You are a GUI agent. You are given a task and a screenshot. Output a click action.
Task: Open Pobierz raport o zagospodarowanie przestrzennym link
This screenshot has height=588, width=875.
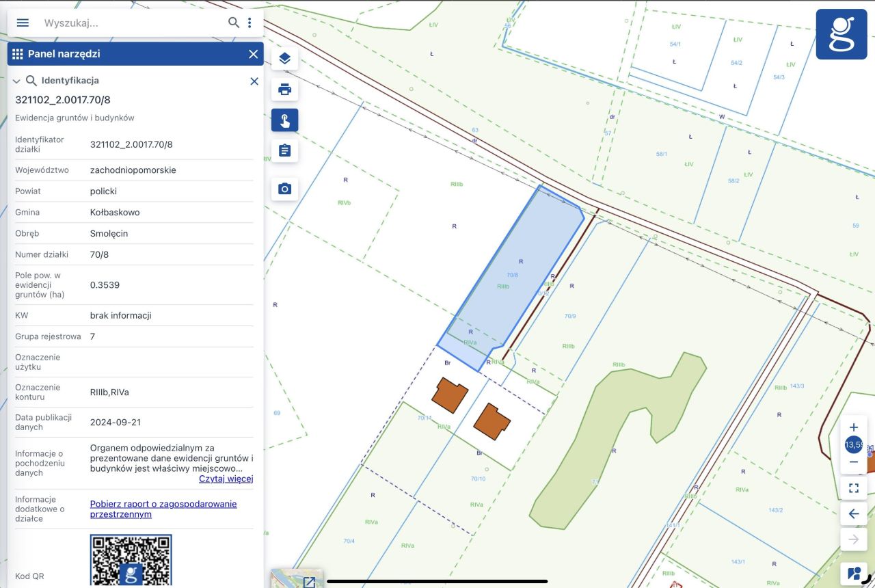pyautogui.click(x=163, y=509)
